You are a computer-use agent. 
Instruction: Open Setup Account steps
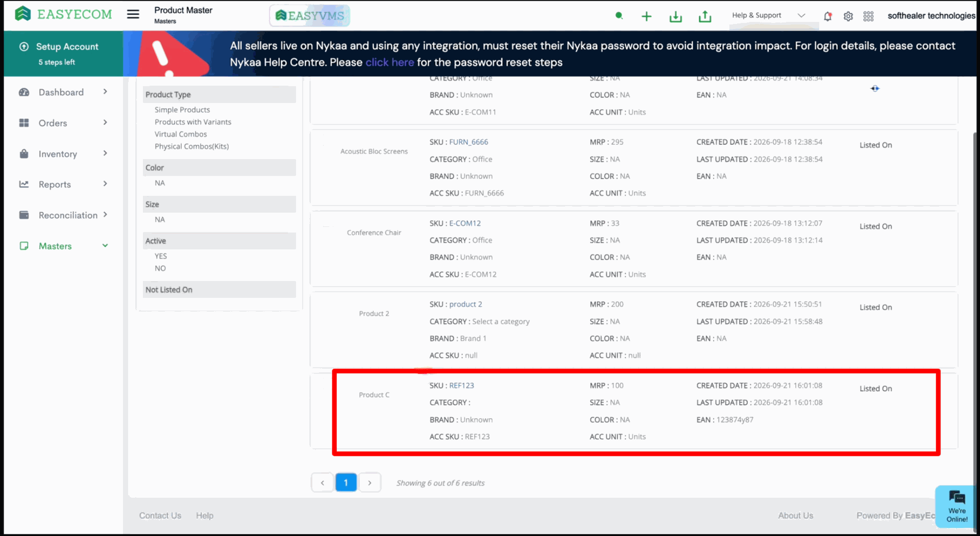(x=63, y=54)
